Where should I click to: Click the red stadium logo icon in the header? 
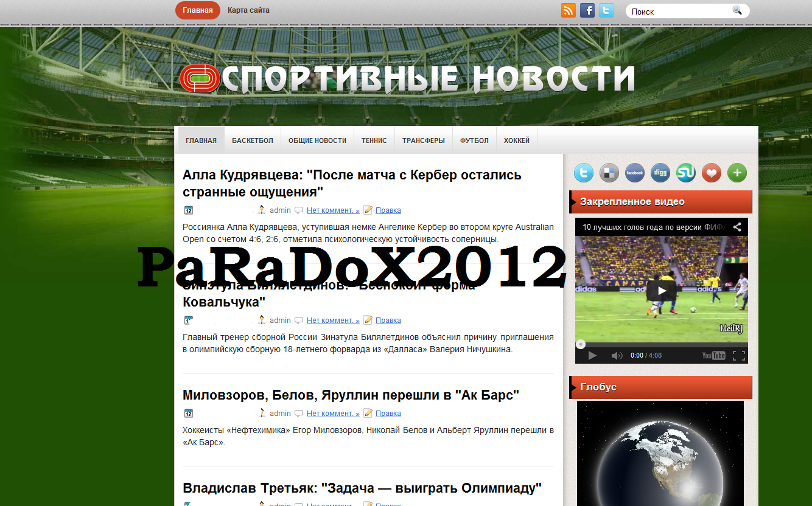[200, 78]
